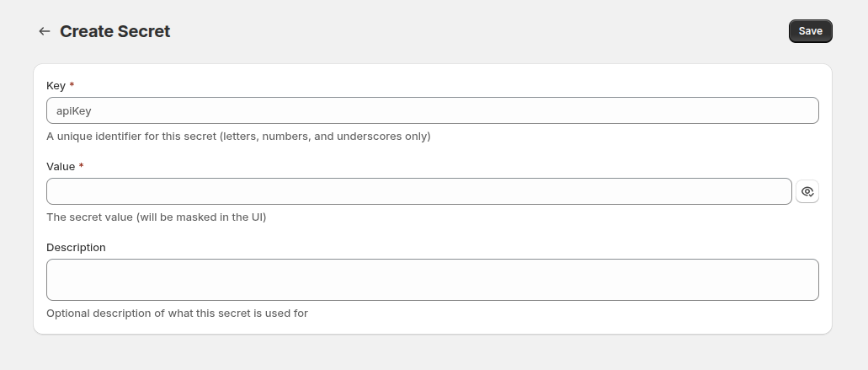The width and height of the screenshot is (868, 370).
Task: Click the red asterisk beside Key
Action: 72,85
